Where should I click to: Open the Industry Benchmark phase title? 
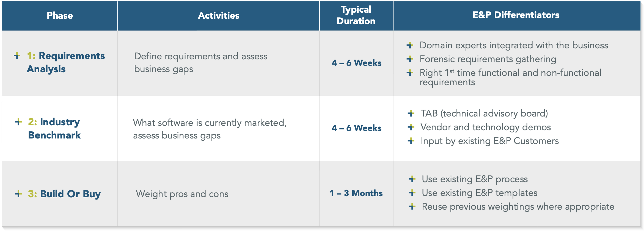tap(54, 128)
